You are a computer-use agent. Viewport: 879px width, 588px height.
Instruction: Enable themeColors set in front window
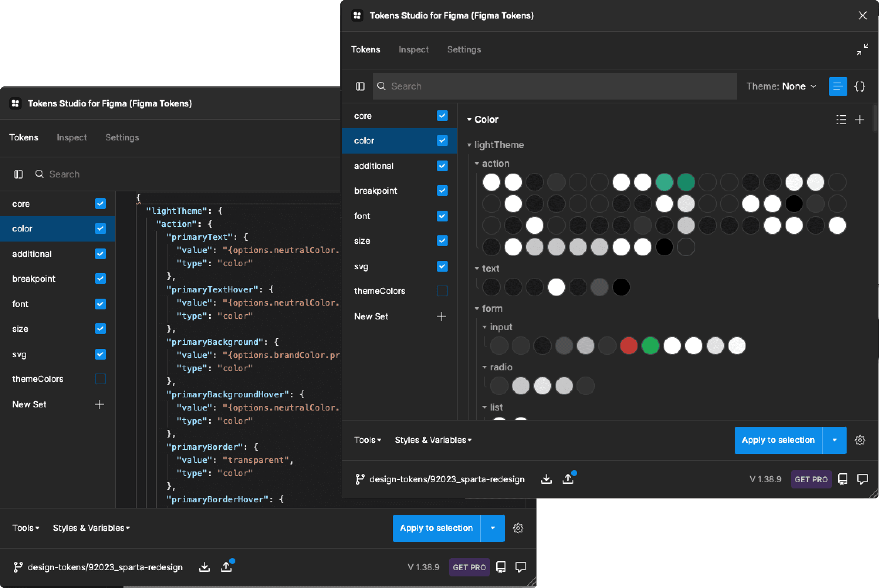click(x=442, y=291)
